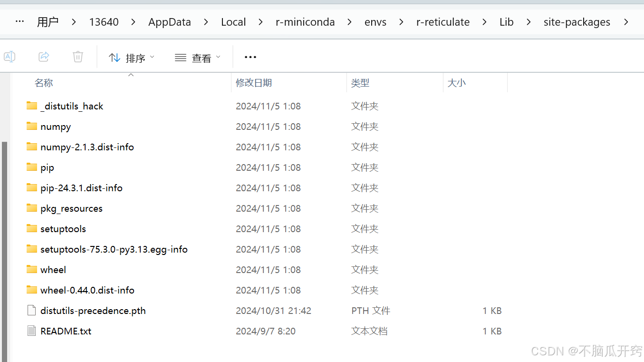Select distutils-precedence.pth file name
This screenshot has height=362, width=644.
(x=93, y=311)
